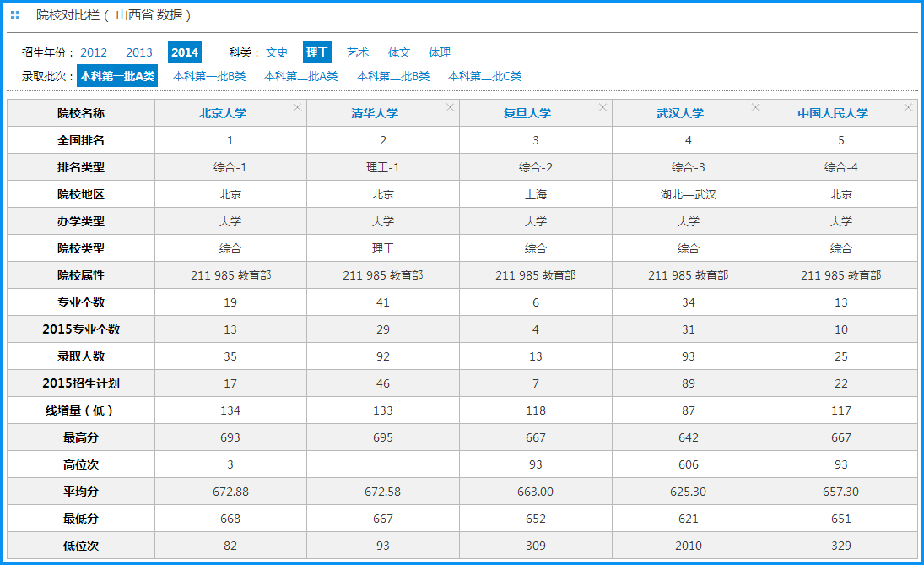Remove 北京大学 column with its X icon
This screenshot has height=565, width=924.
298,107
